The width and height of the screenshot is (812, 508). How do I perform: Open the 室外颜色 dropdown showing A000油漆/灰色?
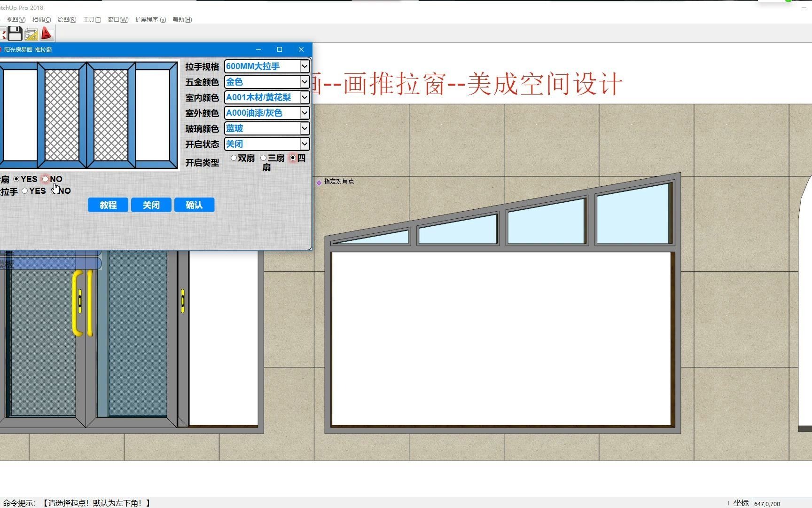click(304, 113)
